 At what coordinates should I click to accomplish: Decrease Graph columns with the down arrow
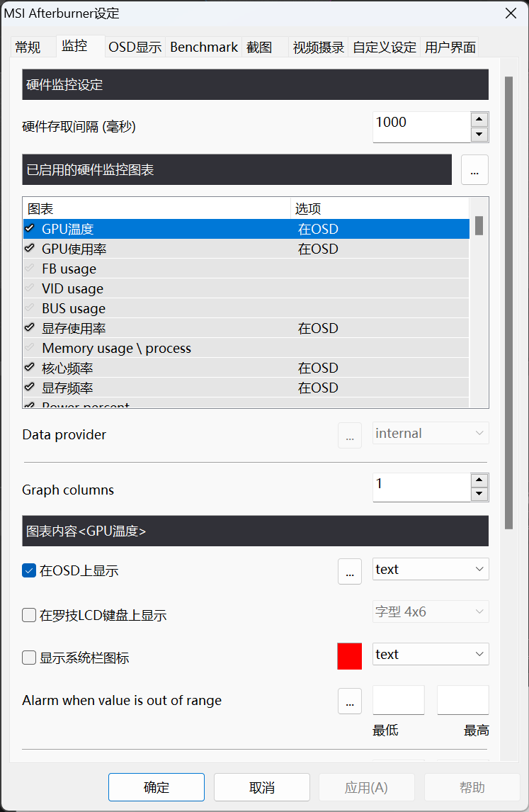point(479,494)
